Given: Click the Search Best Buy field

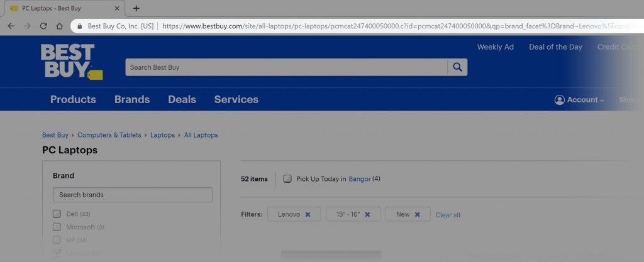Looking at the screenshot, I should click(286, 67).
